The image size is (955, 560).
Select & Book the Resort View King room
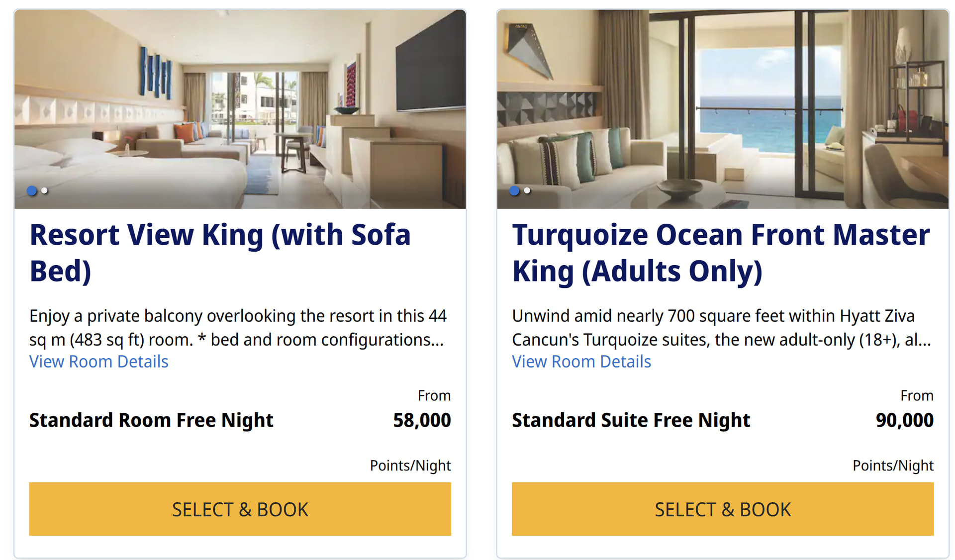click(240, 509)
